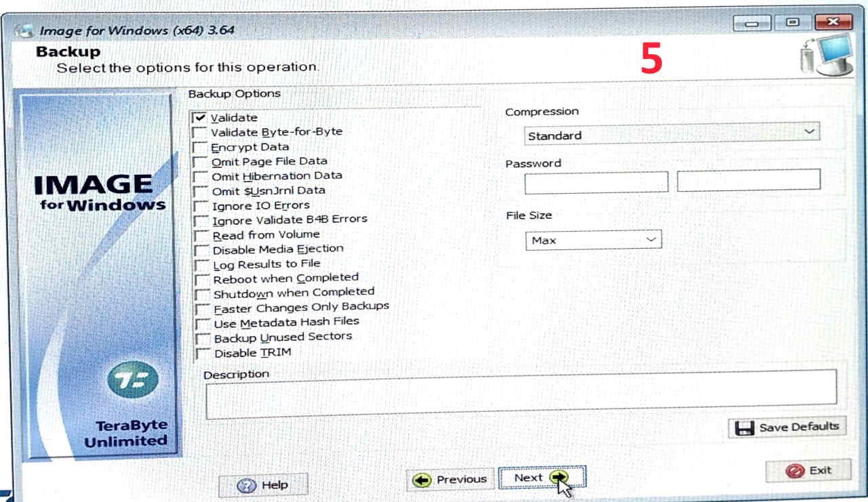Close the Image for Windows window
Viewport: 868px width, 502px height.
pos(833,22)
